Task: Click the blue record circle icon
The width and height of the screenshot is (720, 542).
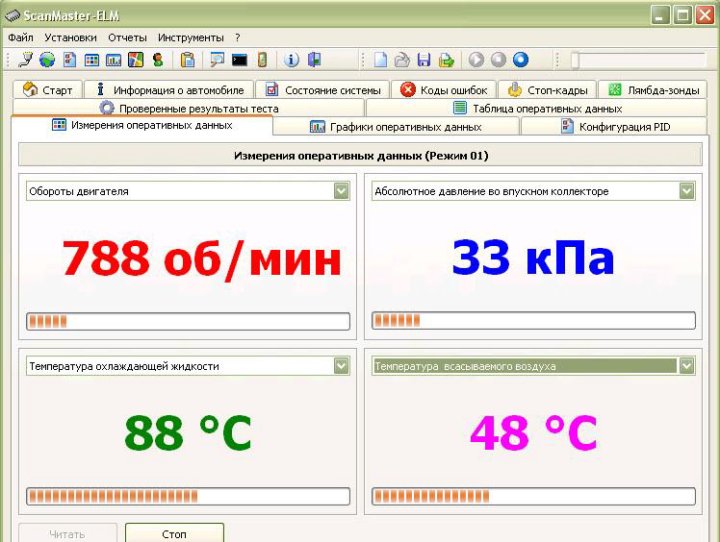Action: (x=520, y=60)
